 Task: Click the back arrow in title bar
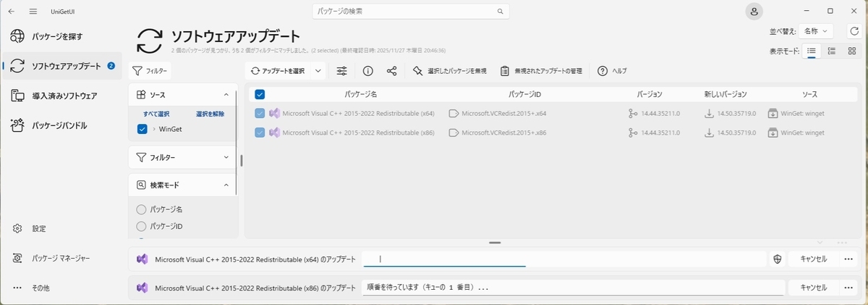(12, 12)
